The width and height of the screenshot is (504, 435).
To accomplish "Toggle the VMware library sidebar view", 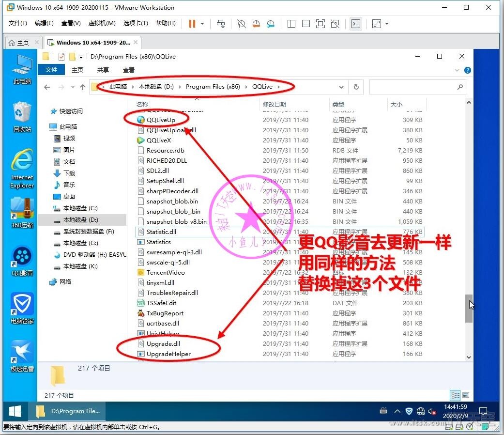I will click(x=291, y=23).
